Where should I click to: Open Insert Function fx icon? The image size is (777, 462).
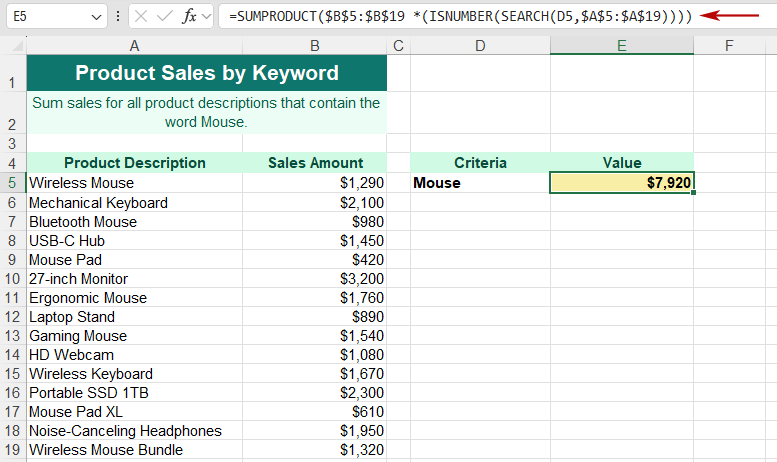(x=189, y=17)
